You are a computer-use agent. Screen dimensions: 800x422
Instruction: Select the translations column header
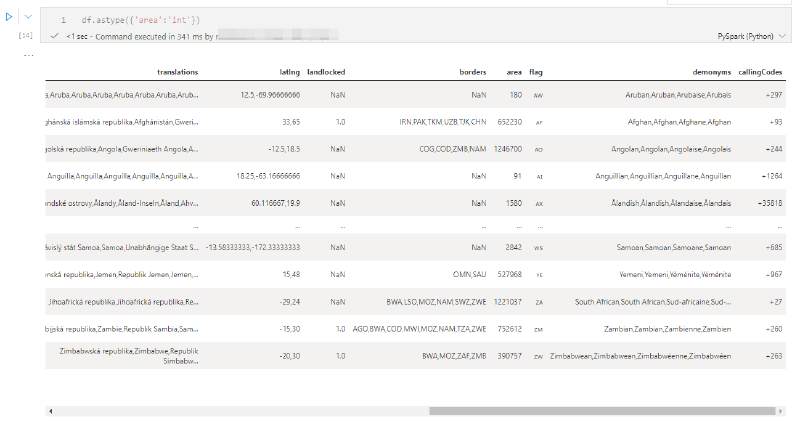click(178, 72)
